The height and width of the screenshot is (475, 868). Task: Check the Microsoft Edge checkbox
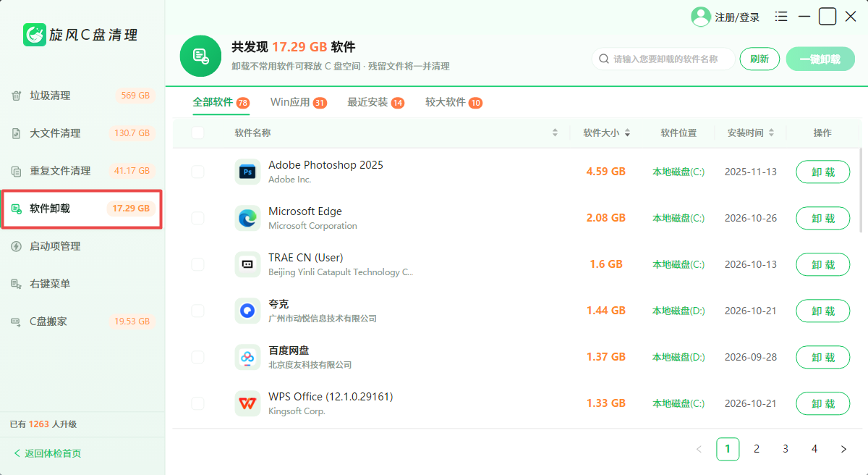click(x=197, y=218)
